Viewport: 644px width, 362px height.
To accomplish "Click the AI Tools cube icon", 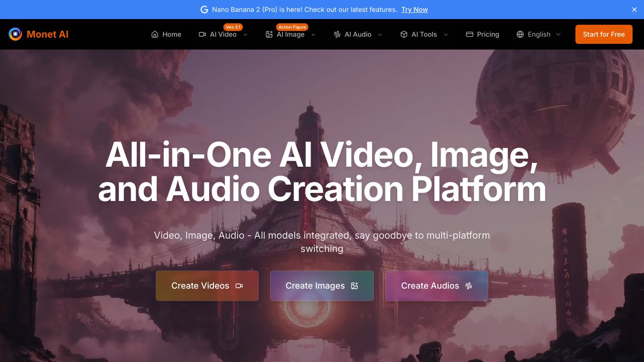I will point(404,34).
